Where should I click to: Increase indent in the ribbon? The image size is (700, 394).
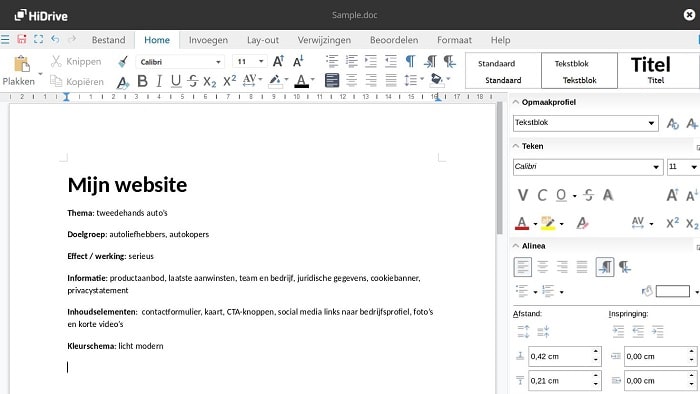click(371, 61)
